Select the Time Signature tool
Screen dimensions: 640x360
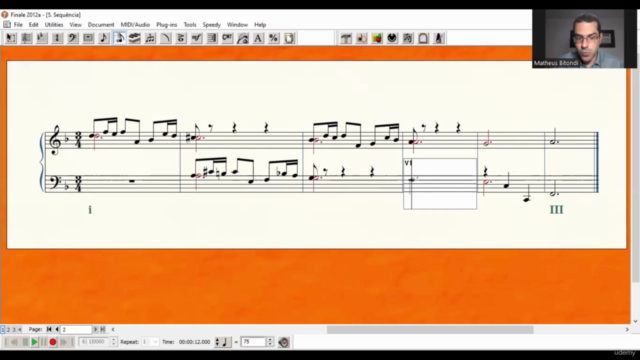(x=57, y=38)
